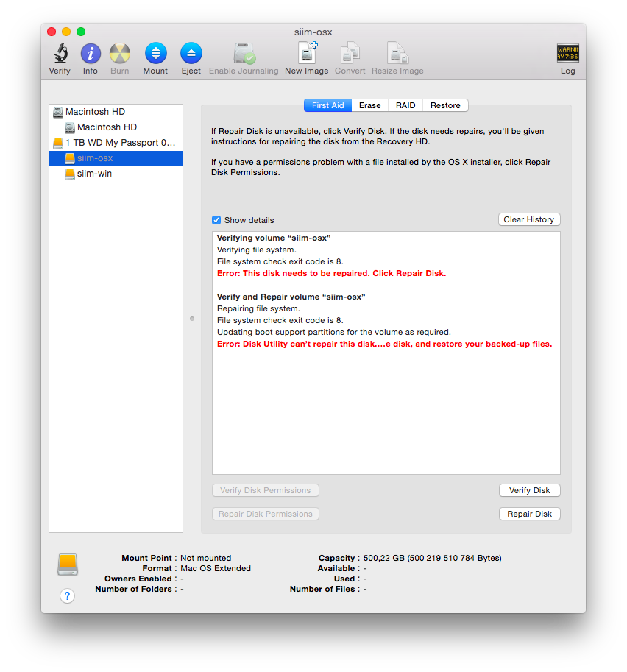Click the bold 'Verifying volume “siim-osx”' heading

[274, 238]
